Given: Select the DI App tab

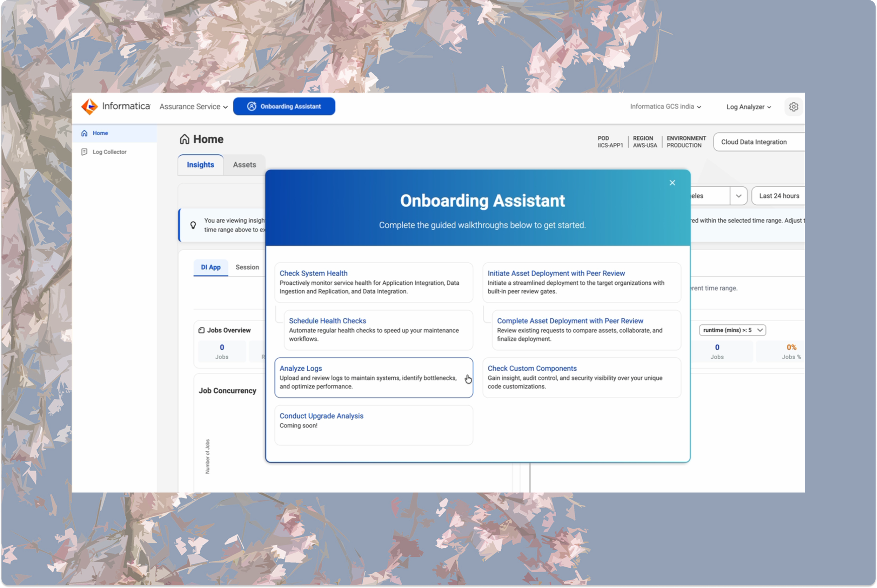Looking at the screenshot, I should point(210,268).
